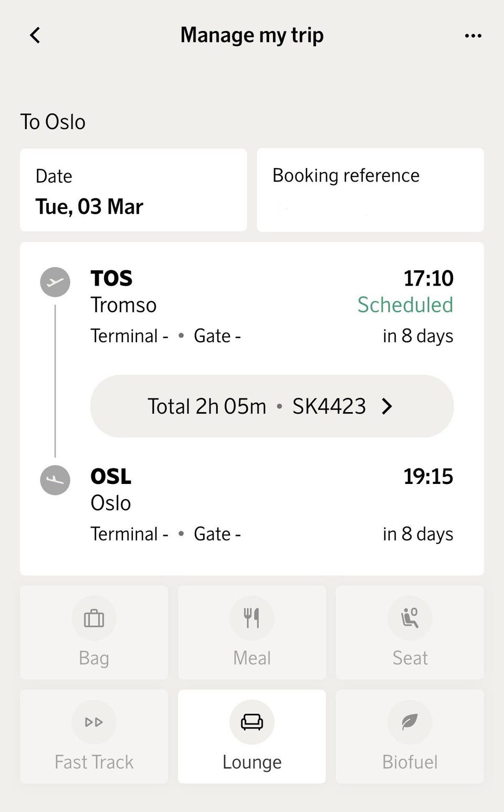Select the Lounge label
The height and width of the screenshot is (812, 504).
point(252,762)
